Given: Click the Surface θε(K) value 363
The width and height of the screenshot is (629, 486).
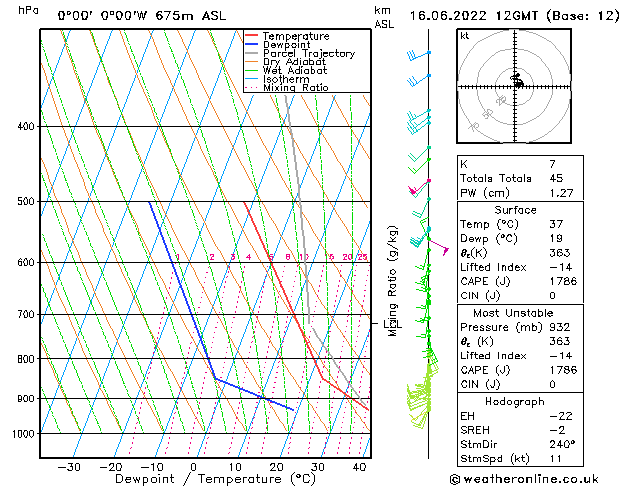Looking at the screenshot, I should pyautogui.click(x=560, y=253).
